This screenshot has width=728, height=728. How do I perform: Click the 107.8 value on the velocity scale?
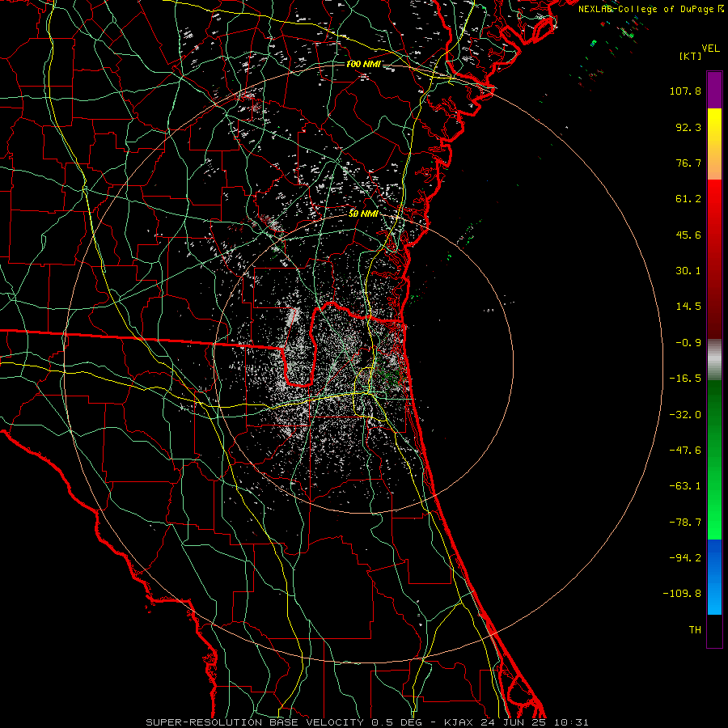point(685,91)
